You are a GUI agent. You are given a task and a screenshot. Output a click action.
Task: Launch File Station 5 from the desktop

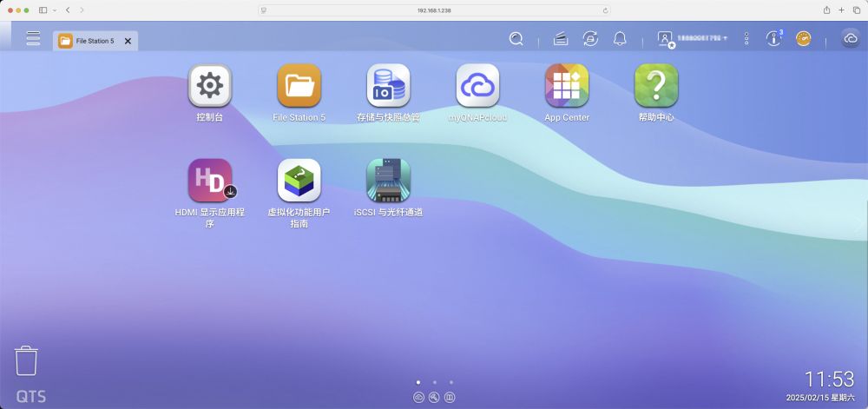point(299,85)
